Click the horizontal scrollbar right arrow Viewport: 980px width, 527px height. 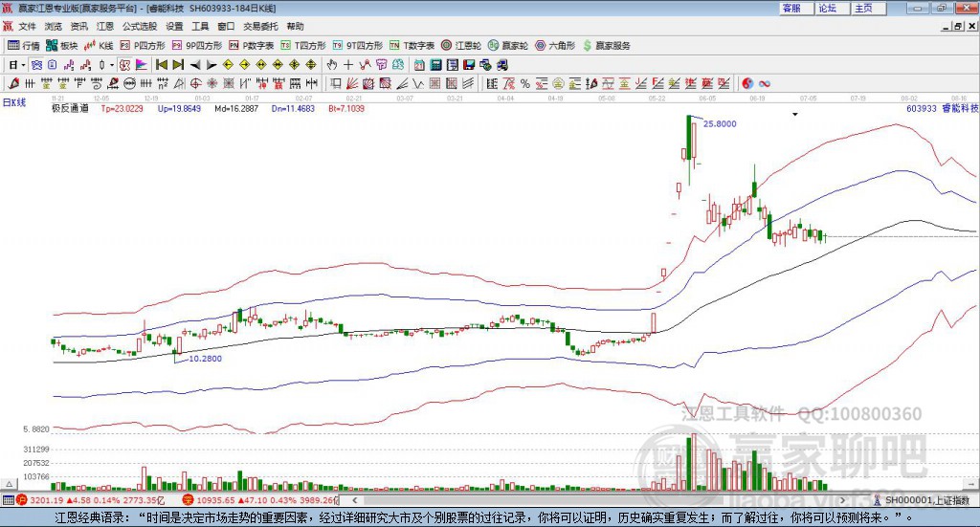click(842, 500)
